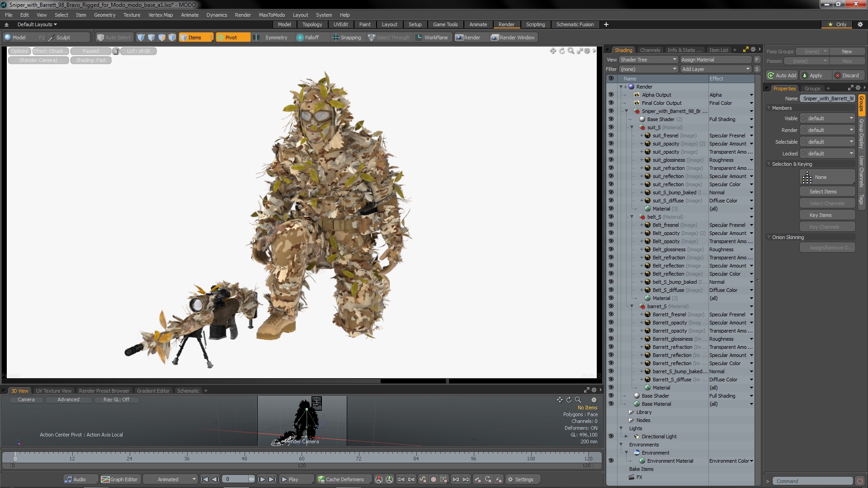This screenshot has width=868, height=488.
Task: Switch to the Channels tab
Action: [x=650, y=50]
